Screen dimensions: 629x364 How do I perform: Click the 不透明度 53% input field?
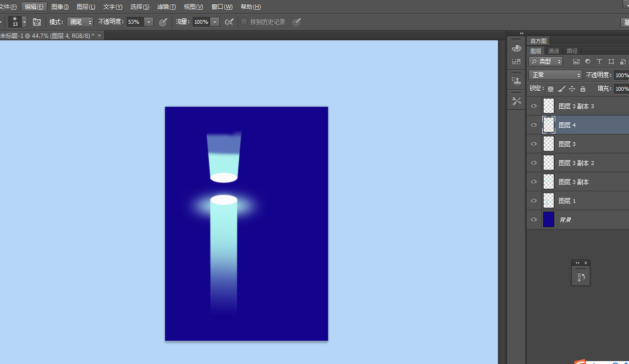[x=135, y=22]
